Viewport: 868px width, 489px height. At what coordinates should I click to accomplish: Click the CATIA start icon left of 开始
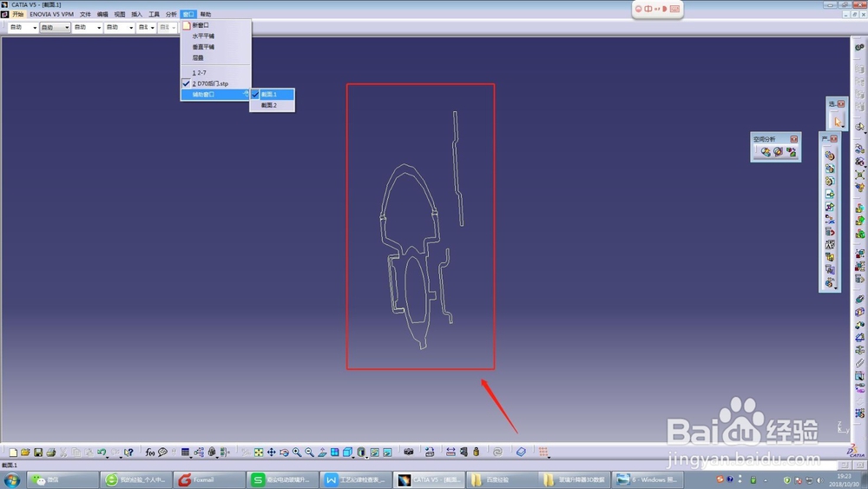(5, 15)
